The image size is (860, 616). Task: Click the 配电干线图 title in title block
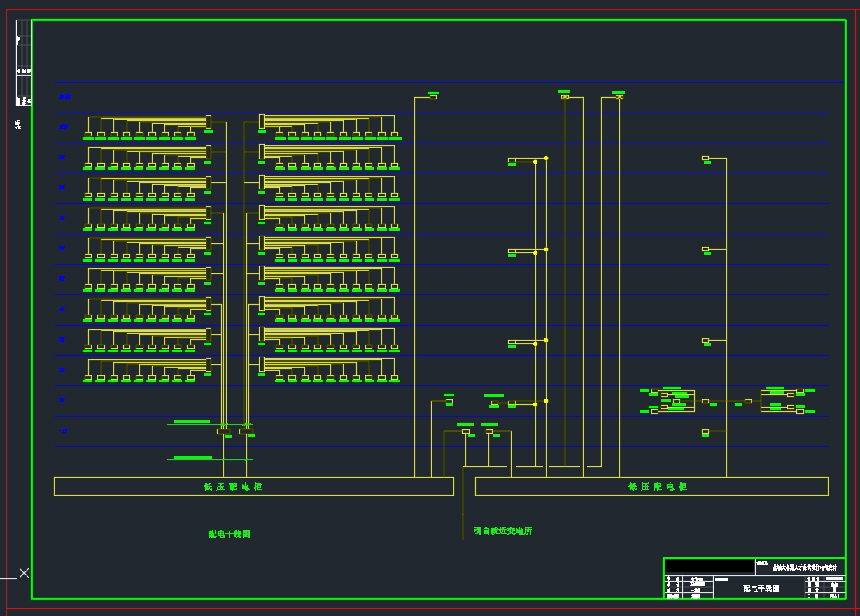[761, 588]
